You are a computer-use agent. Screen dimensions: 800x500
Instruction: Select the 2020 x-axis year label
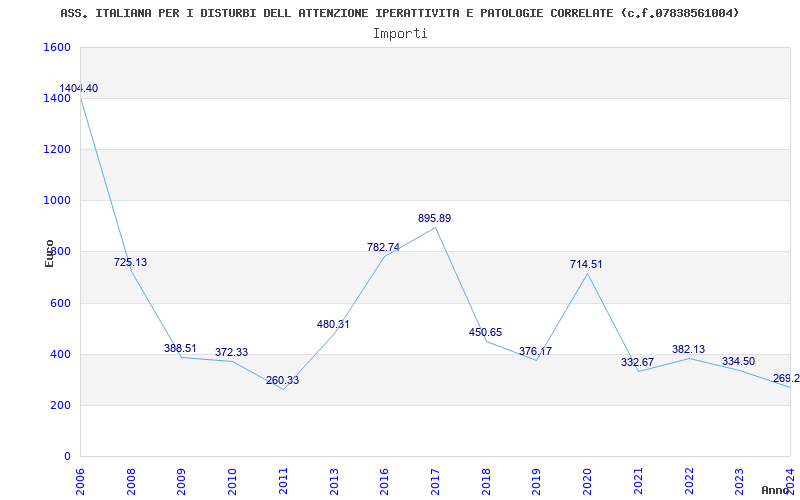587,482
